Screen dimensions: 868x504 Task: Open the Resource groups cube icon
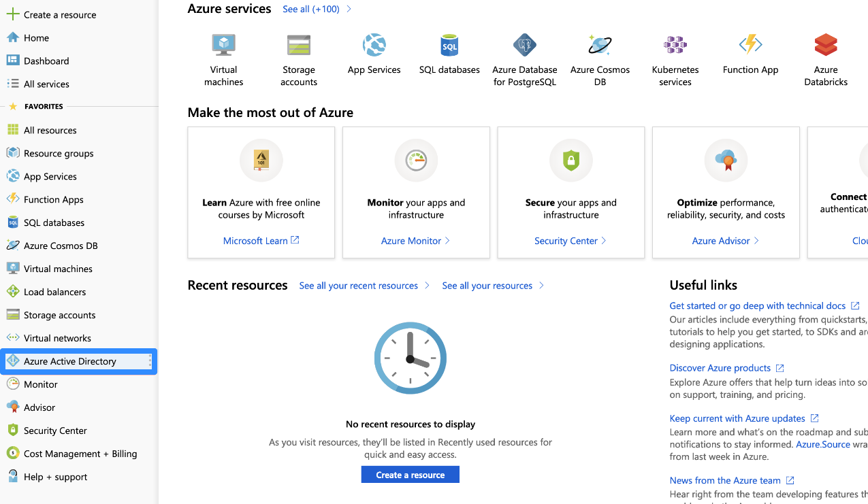pos(12,153)
